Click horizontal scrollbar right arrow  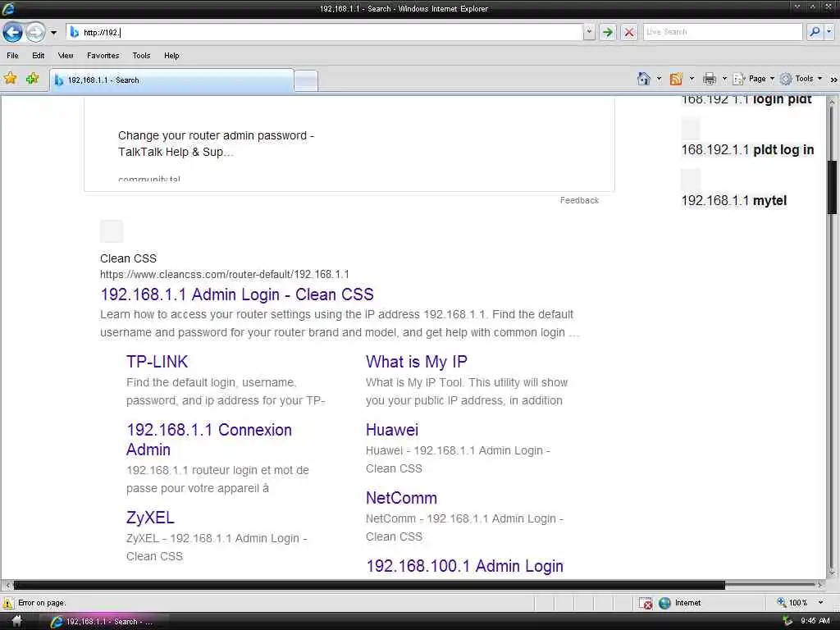pos(819,585)
